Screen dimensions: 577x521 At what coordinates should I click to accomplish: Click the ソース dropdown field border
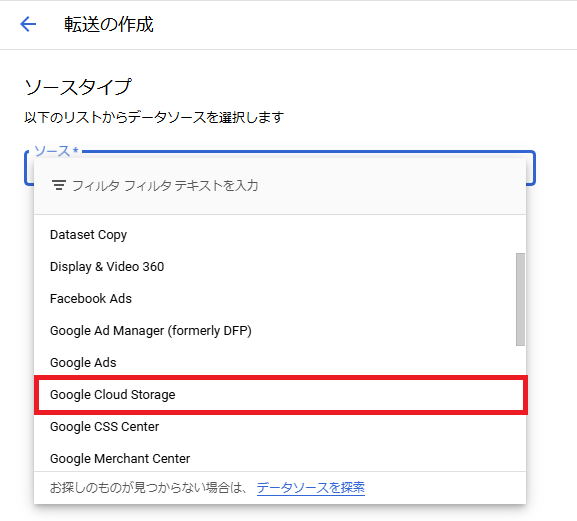pyautogui.click(x=534, y=167)
